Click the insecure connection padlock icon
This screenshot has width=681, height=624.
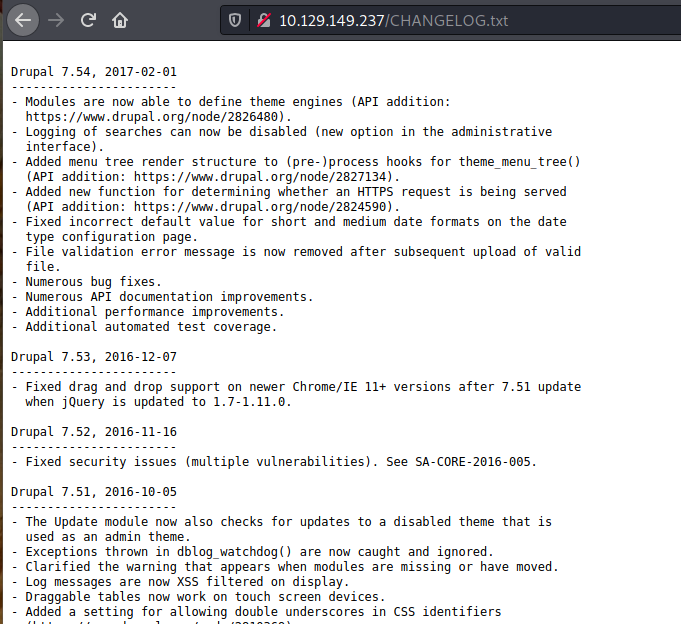coord(264,20)
